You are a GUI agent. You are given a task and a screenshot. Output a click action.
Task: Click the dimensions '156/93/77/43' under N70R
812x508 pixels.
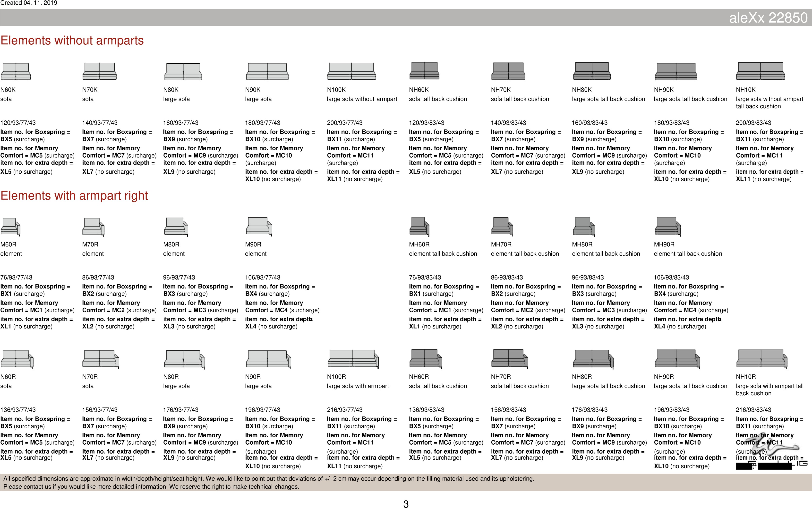[x=100, y=410]
